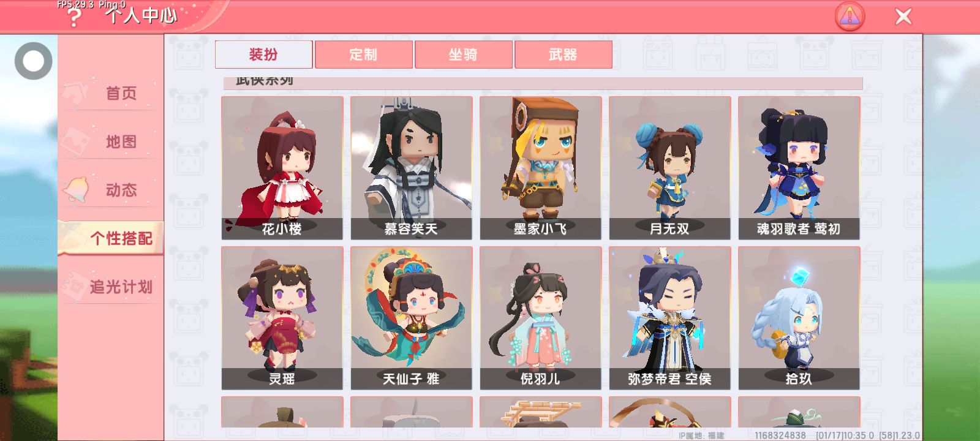The height and width of the screenshot is (441, 980).
Task: Select the 拾玖 skin card
Action: pyautogui.click(x=799, y=318)
